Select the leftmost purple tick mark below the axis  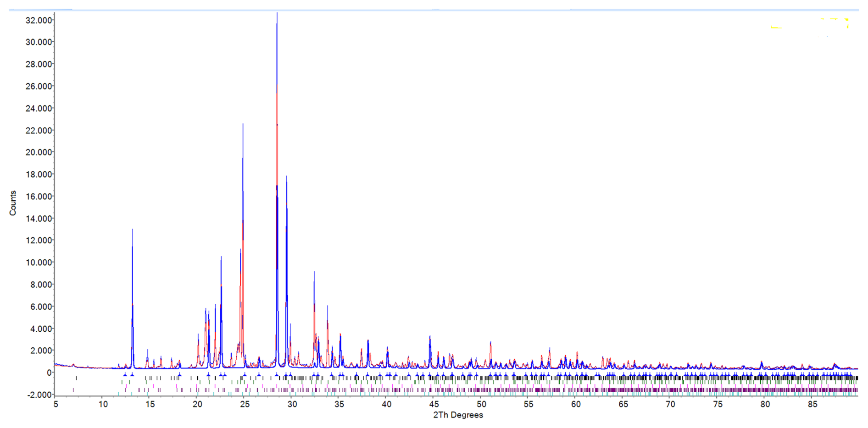[x=73, y=390]
